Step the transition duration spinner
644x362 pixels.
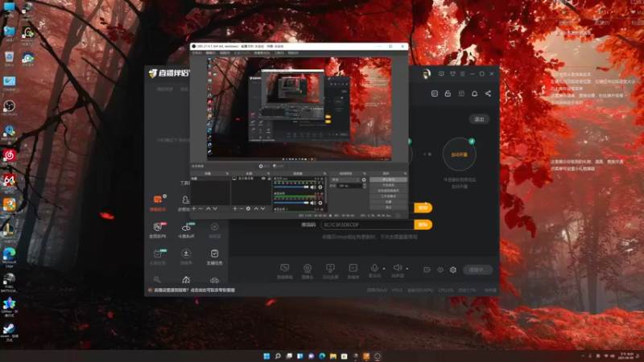click(365, 186)
